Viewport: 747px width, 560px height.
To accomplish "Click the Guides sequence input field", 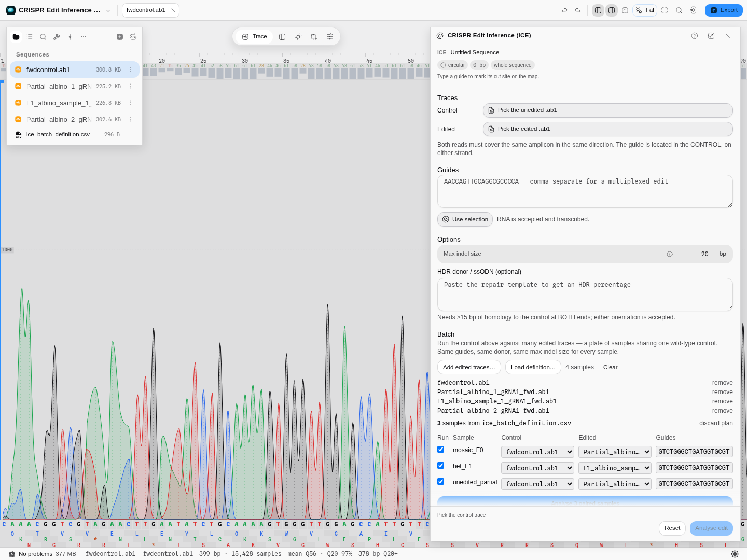I will click(585, 191).
